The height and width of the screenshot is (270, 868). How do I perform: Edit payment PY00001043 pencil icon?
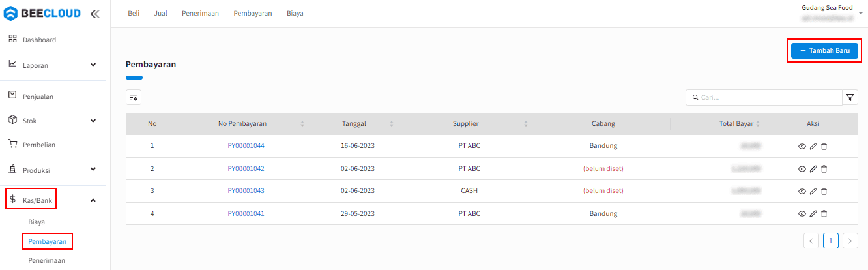tap(813, 192)
